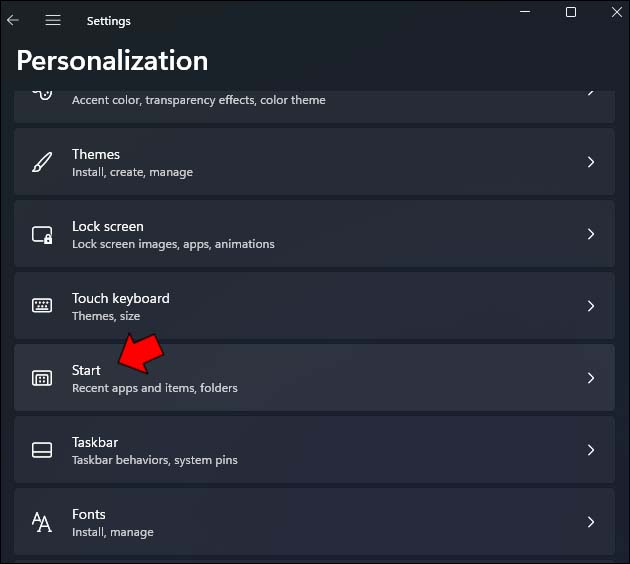Click the Taskbar icon

click(42, 450)
